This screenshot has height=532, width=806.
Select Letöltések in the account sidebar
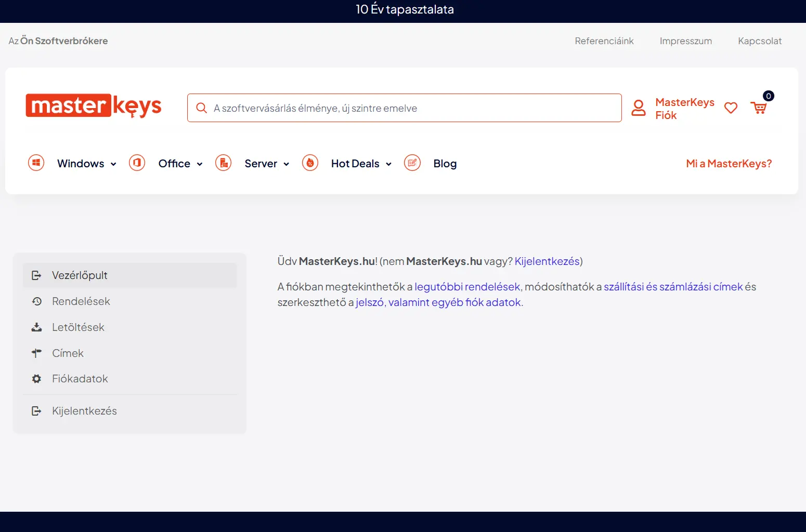130,327
